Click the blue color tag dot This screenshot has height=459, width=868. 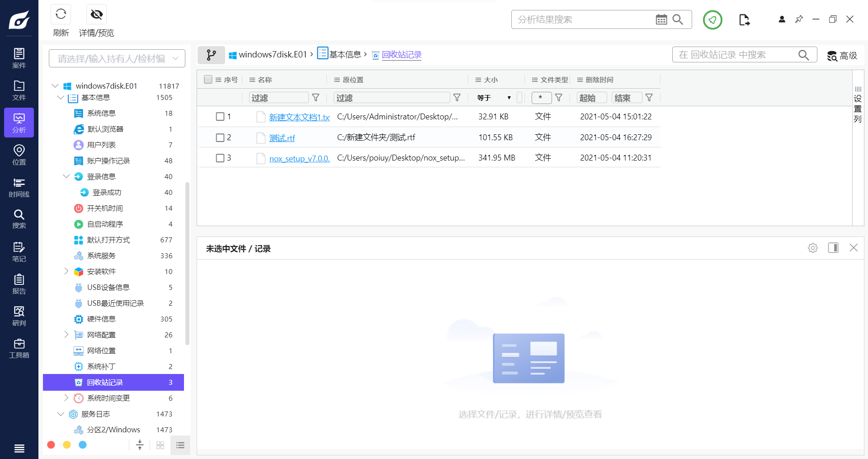[83, 445]
